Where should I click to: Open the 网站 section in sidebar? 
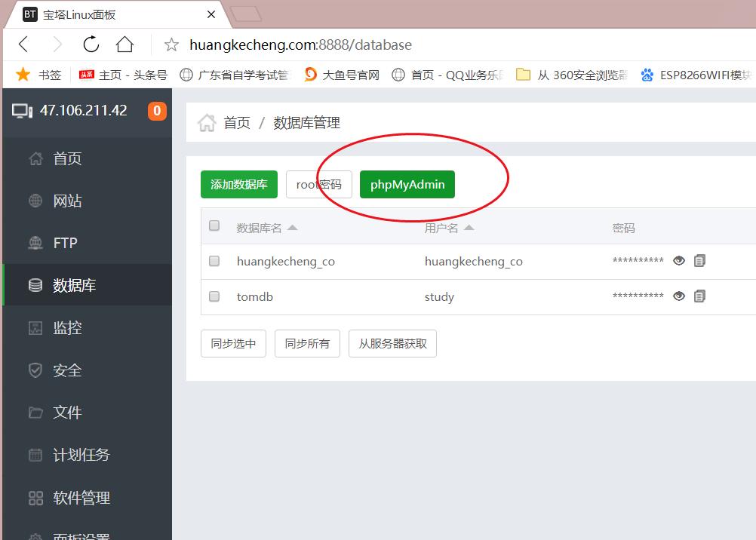[x=68, y=200]
